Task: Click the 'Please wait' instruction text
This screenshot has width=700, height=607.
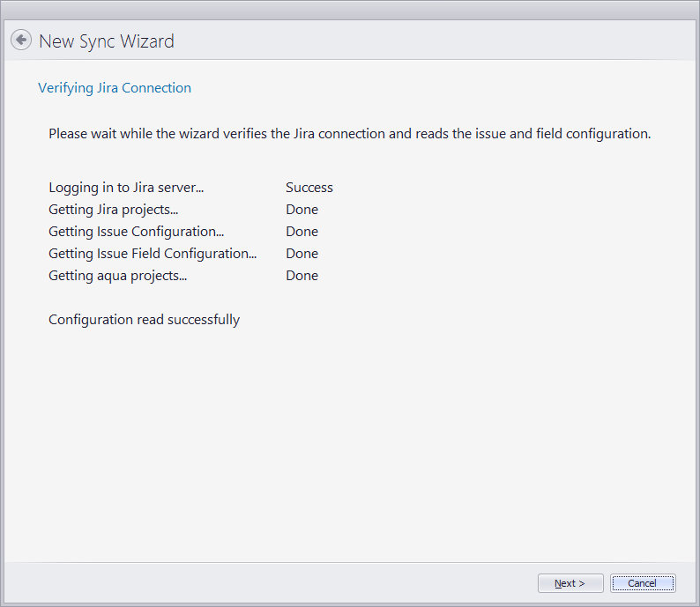Action: click(349, 134)
